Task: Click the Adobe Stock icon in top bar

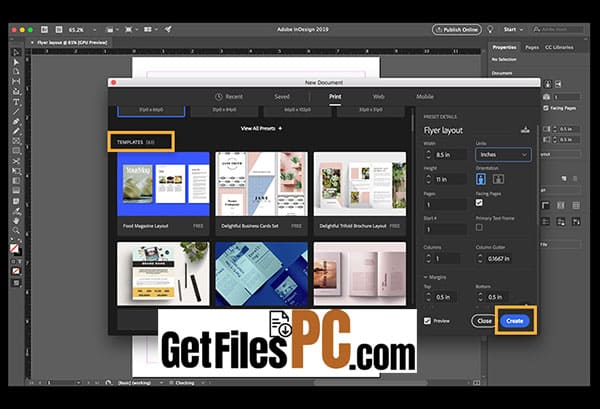Action: (59, 29)
